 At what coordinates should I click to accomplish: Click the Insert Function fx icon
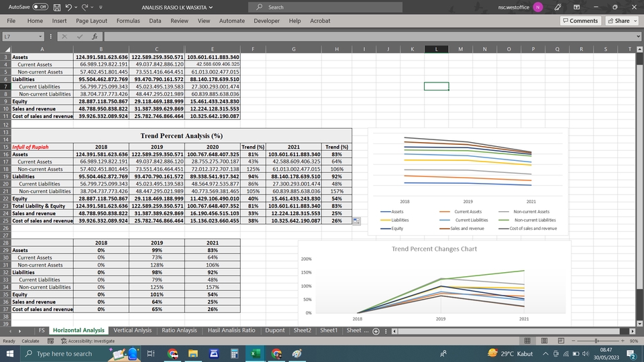click(x=95, y=36)
